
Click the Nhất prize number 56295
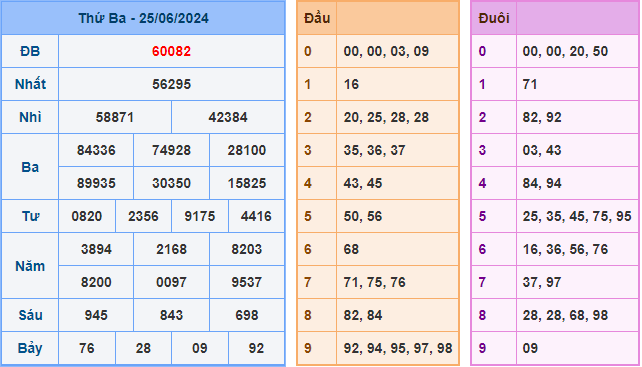pos(172,84)
